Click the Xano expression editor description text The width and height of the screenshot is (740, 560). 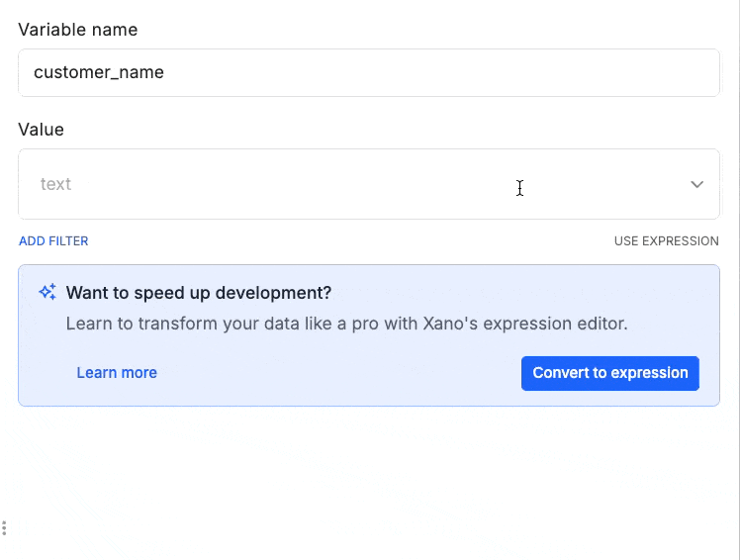pyautogui.click(x=346, y=324)
